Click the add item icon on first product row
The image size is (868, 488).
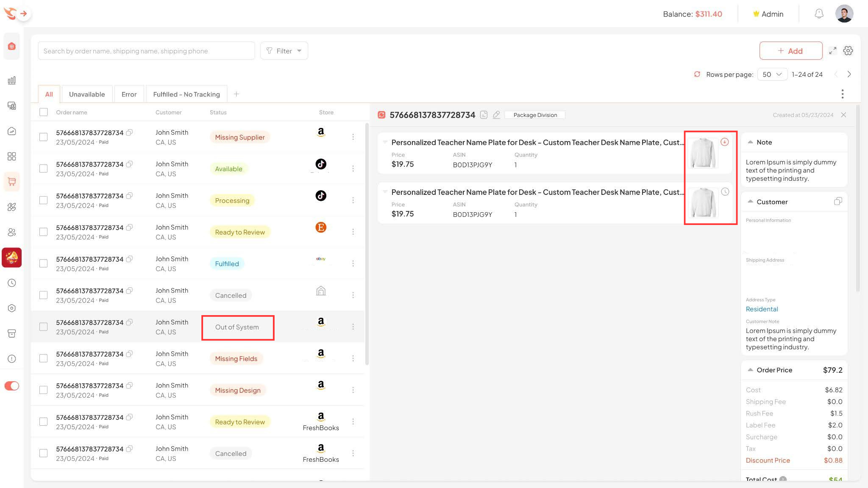click(x=725, y=142)
